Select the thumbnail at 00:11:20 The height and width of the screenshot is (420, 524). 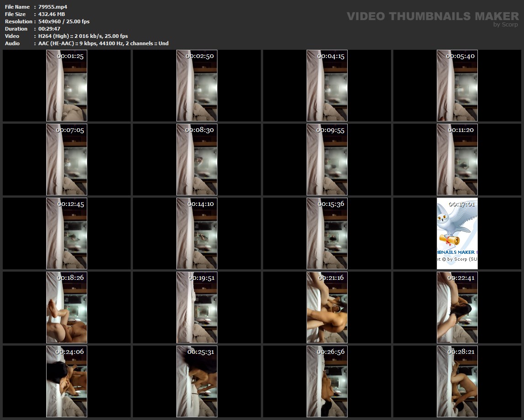click(457, 159)
